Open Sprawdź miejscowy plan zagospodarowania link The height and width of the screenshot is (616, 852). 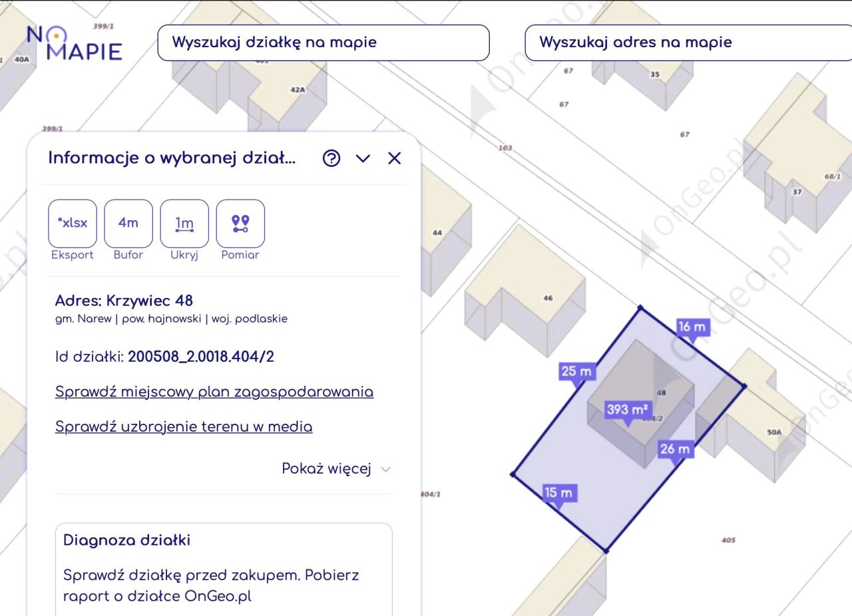pos(214,392)
